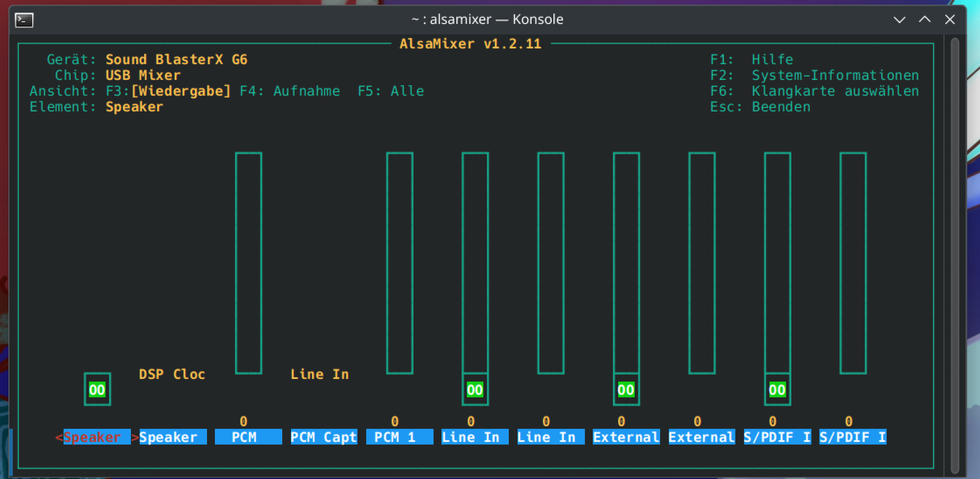The image size is (980, 479).
Task: Toggle the Speaker mute box
Action: (x=97, y=390)
